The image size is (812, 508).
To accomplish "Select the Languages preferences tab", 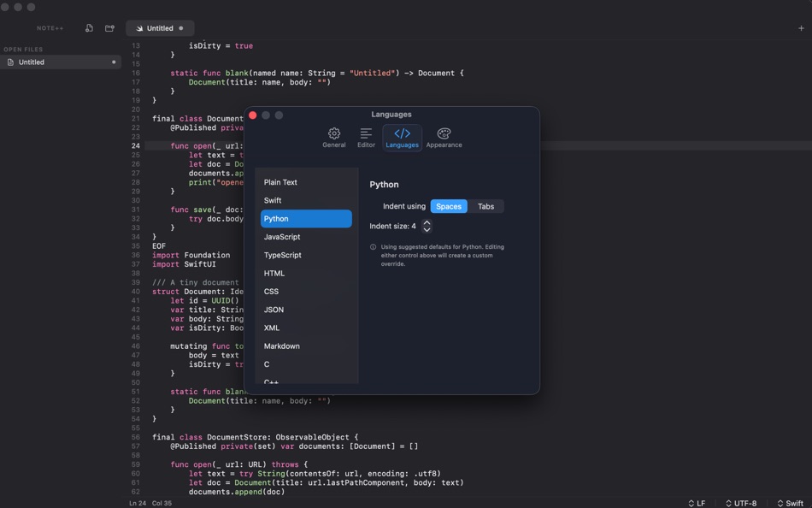I will (x=402, y=138).
